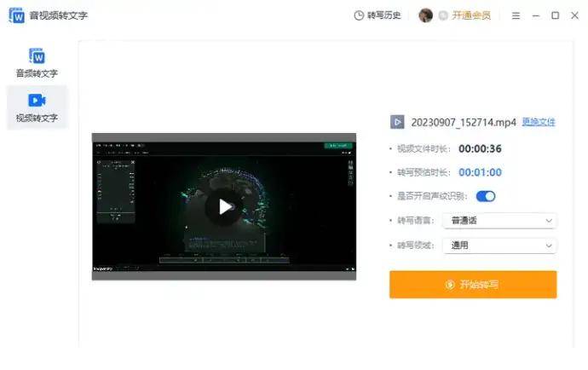Expand the 转写语言 dropdown showing 普通话
588x370 pixels.
[x=499, y=221]
